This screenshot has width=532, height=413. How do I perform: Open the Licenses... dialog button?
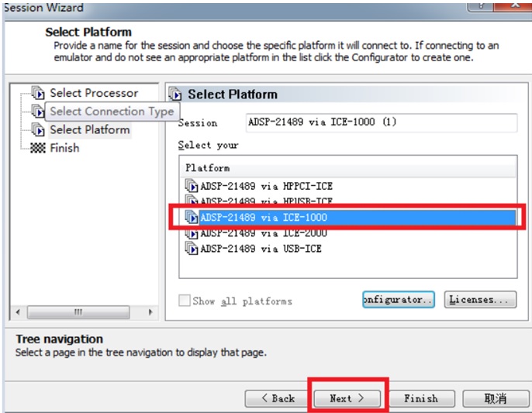click(480, 299)
